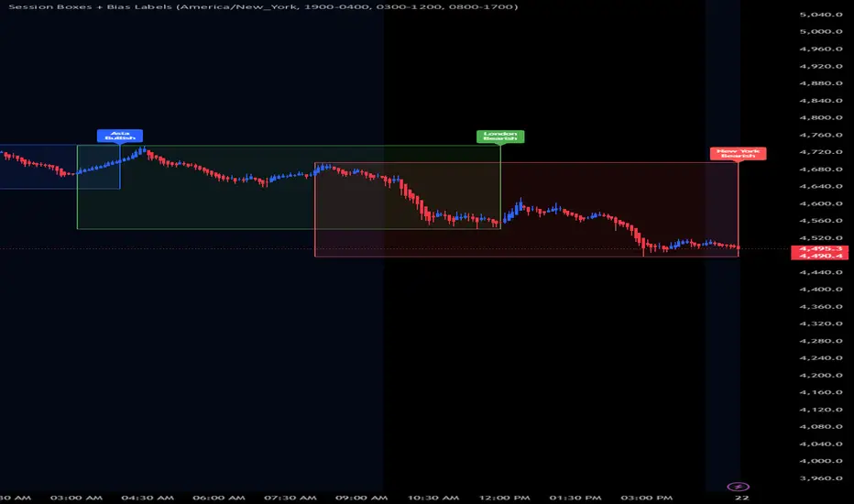Click the purple lightning bolt icon
This screenshot has width=854, height=504.
738,487
